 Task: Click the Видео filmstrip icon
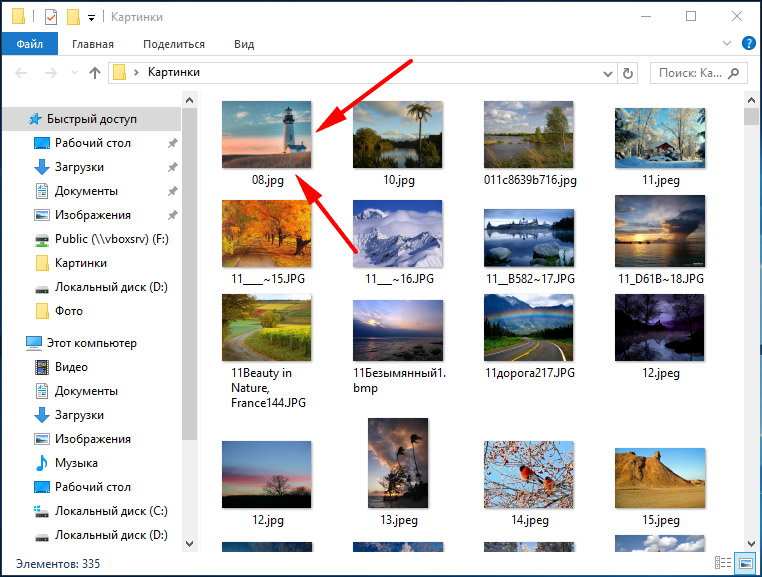click(x=42, y=367)
